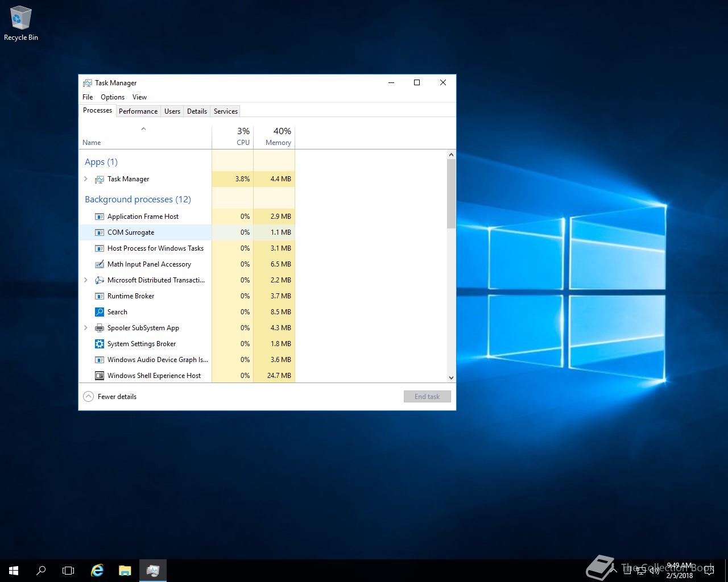The width and height of the screenshot is (728, 582).
Task: Sort by the Name column header
Action: tap(145, 137)
